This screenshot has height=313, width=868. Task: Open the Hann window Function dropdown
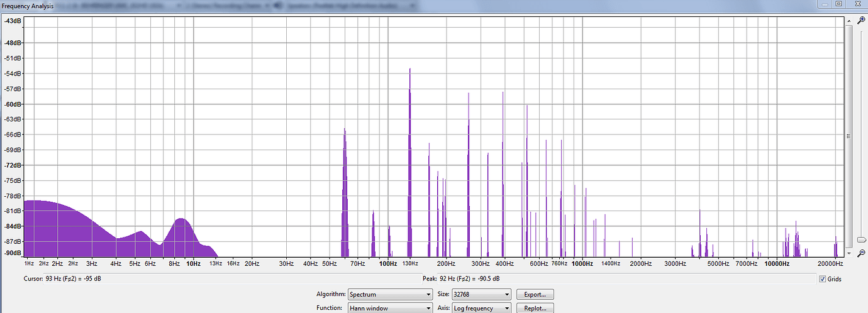pos(389,309)
